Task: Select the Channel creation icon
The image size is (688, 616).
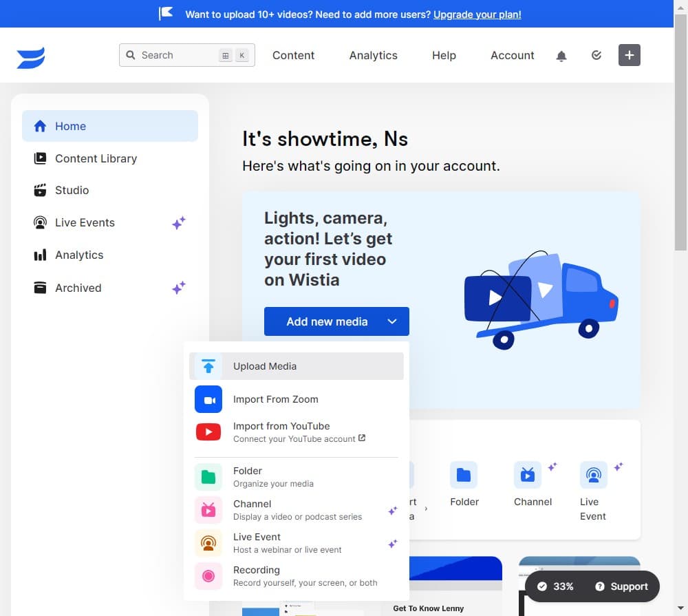Action: tap(528, 474)
